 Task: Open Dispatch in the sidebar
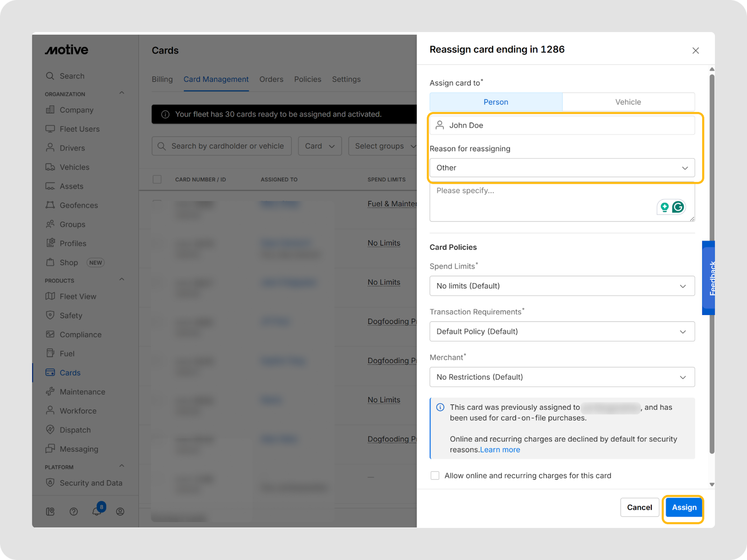(75, 430)
